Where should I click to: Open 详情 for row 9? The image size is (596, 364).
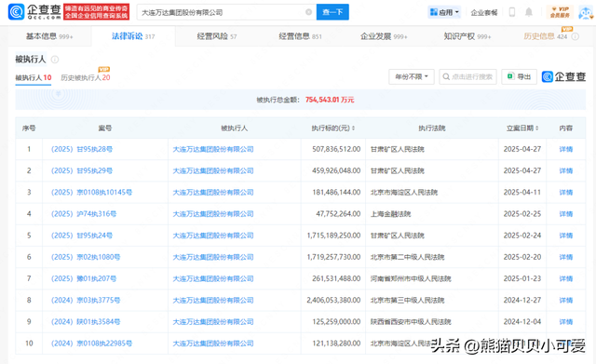point(565,322)
